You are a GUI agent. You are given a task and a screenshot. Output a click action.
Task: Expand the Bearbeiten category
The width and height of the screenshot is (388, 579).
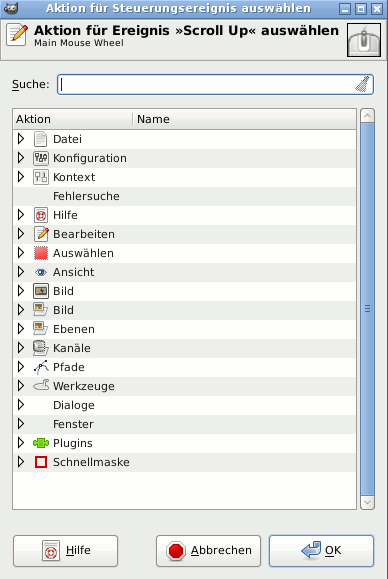click(x=21, y=234)
